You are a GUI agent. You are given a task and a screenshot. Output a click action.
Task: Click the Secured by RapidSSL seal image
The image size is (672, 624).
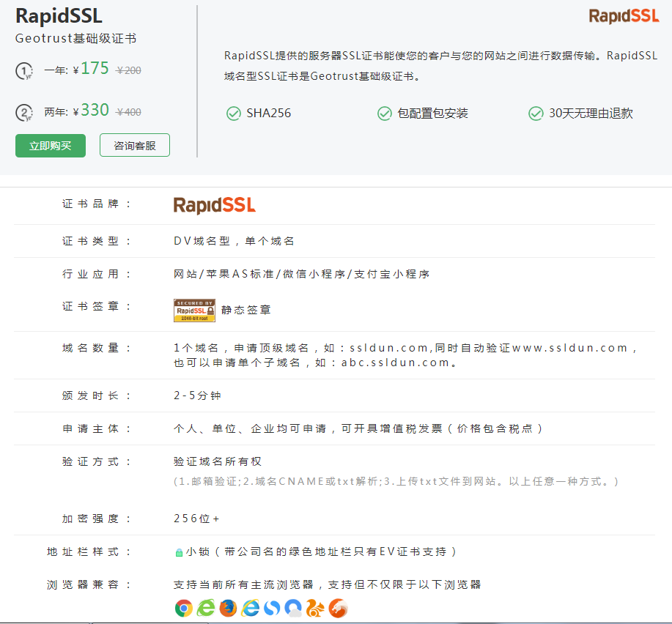[195, 311]
